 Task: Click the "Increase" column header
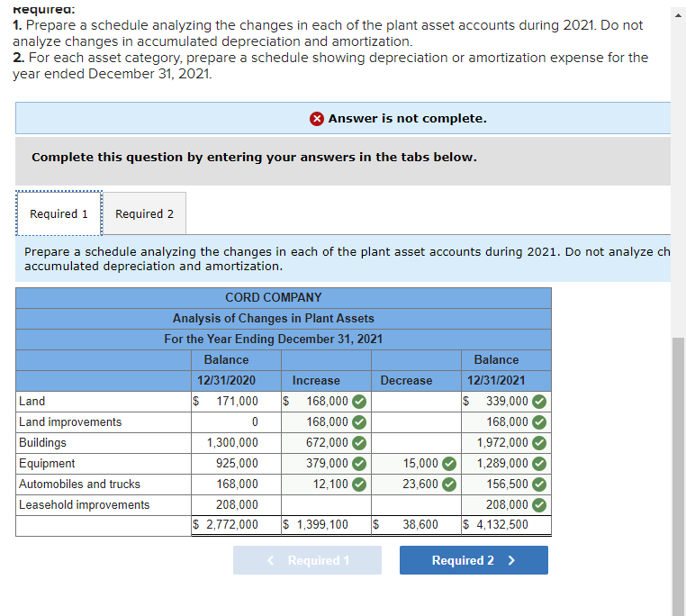[316, 381]
